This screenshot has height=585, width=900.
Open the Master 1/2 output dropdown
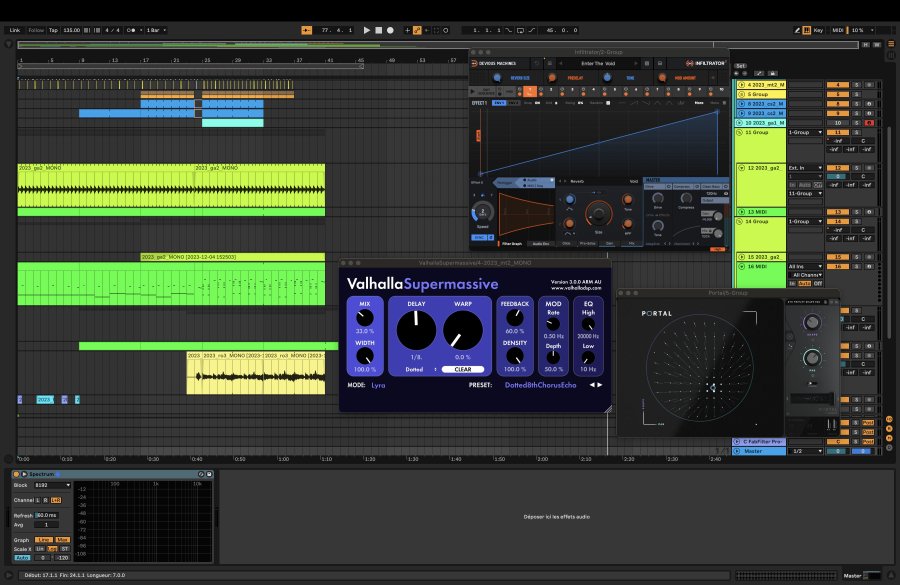[x=805, y=451]
